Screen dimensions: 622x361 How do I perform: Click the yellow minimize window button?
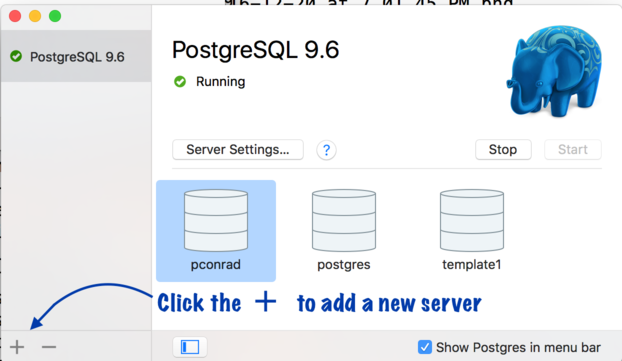35,16
